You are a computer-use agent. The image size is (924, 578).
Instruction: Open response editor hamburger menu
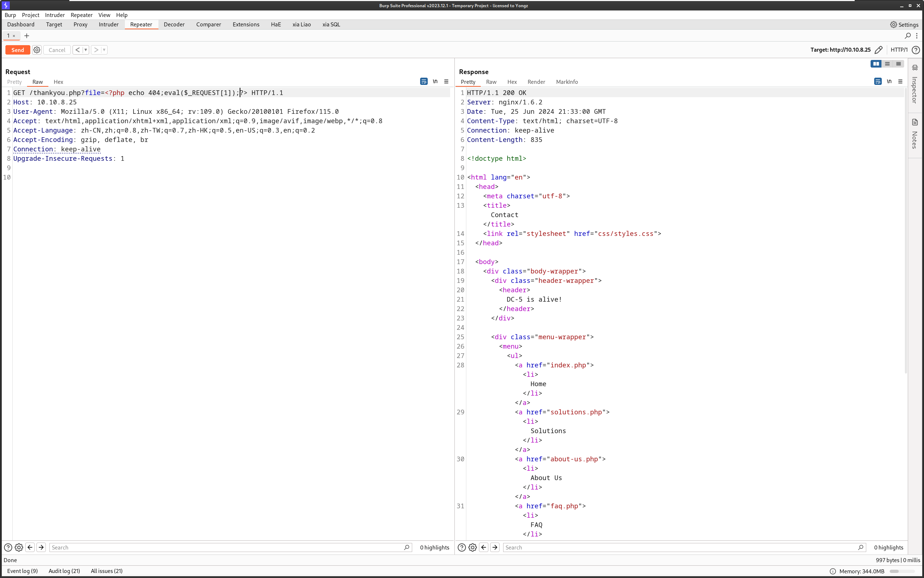coord(900,81)
